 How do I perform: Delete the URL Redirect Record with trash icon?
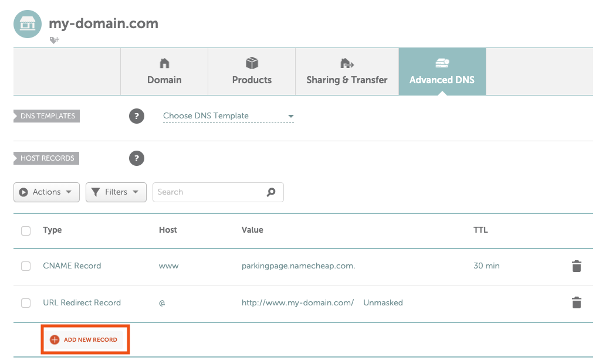tap(576, 303)
